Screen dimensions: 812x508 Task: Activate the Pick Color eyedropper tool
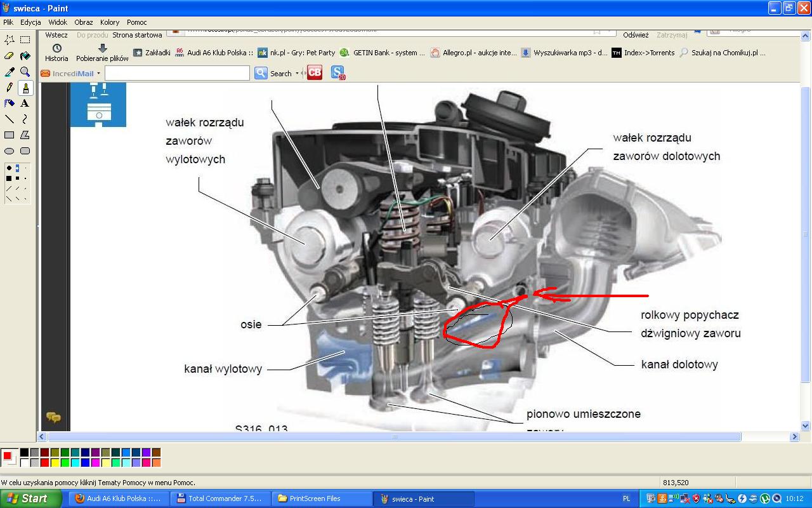click(10, 72)
